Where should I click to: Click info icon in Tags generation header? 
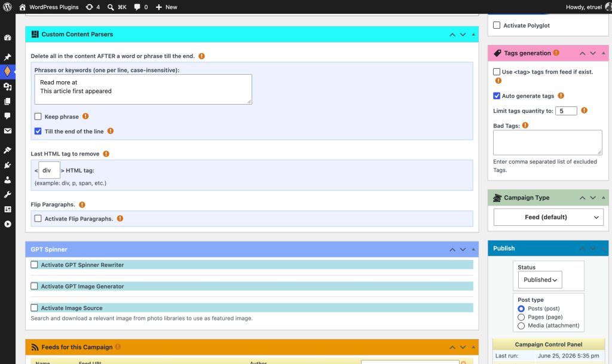556,53
